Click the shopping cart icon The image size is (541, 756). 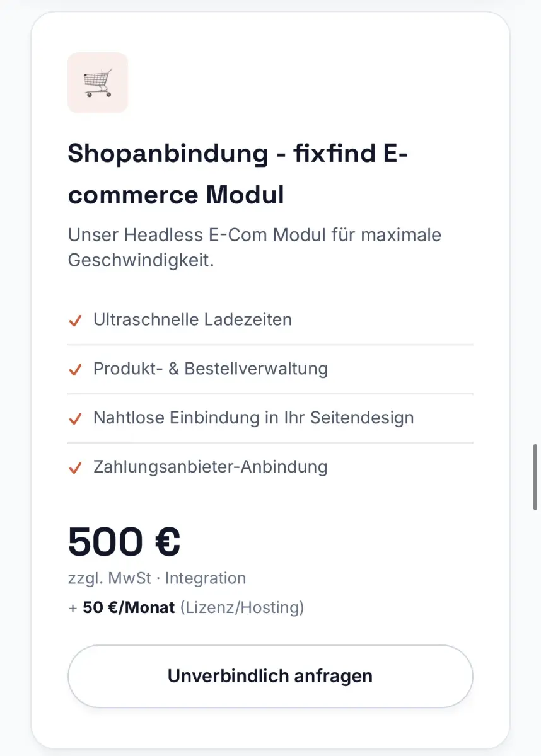pyautogui.click(x=98, y=83)
